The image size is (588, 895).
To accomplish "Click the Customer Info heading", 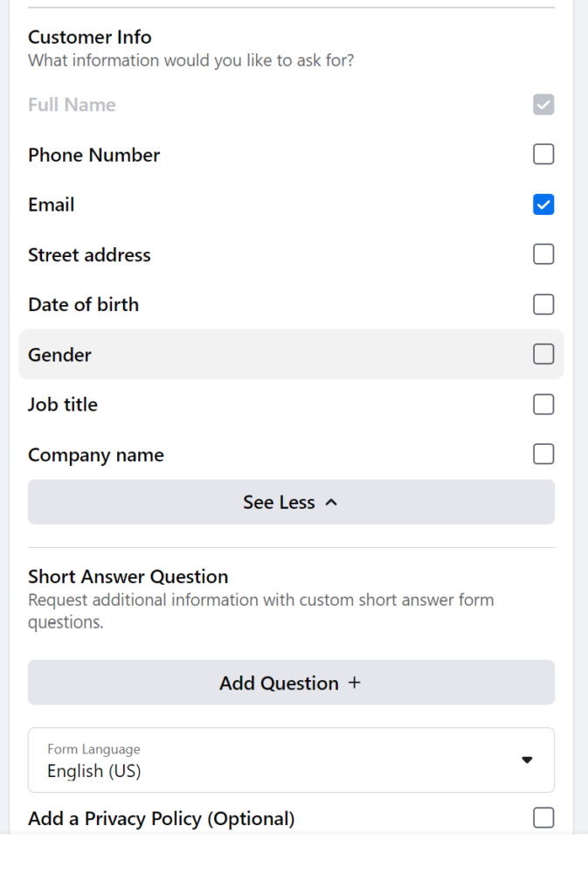I will [x=89, y=38].
